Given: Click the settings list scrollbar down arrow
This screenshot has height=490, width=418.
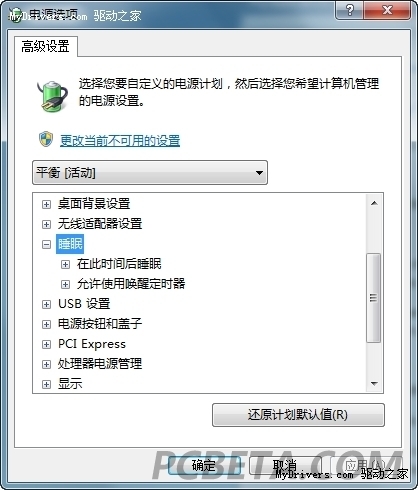Looking at the screenshot, I should click(374, 384).
